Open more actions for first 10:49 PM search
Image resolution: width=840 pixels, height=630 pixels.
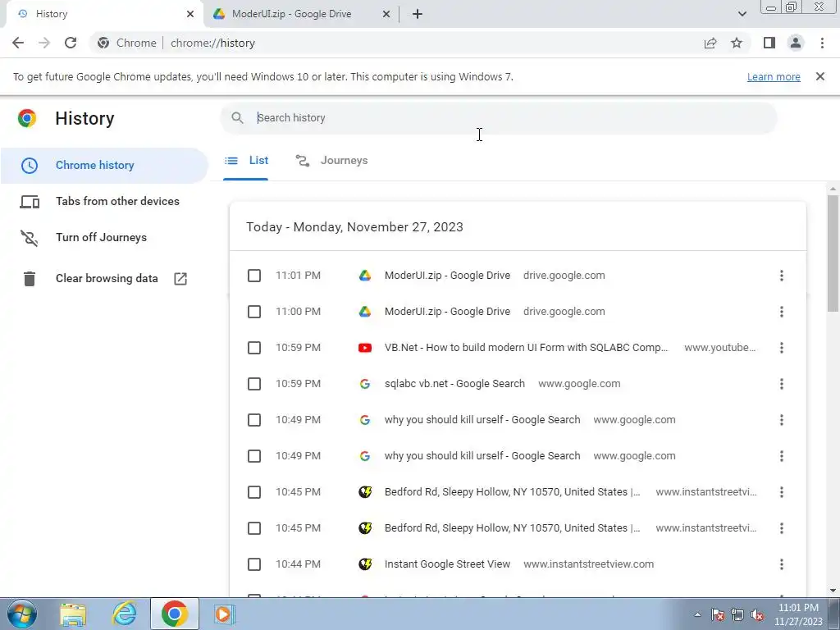[782, 420]
